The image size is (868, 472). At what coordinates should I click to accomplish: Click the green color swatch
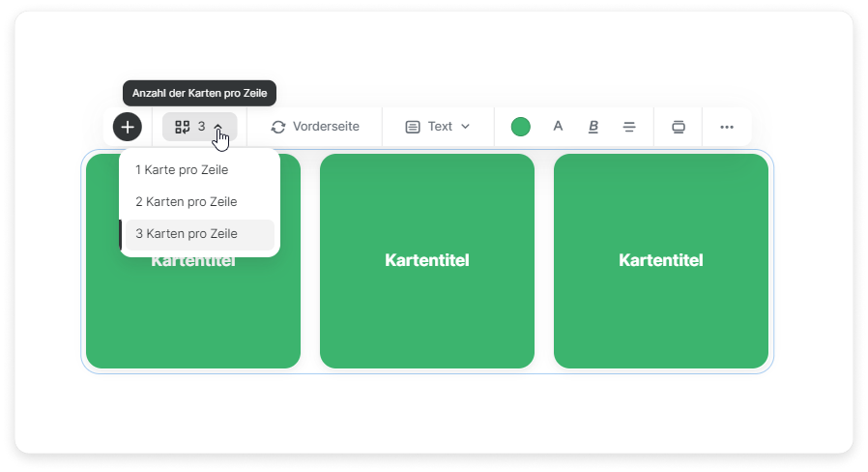pyautogui.click(x=521, y=127)
